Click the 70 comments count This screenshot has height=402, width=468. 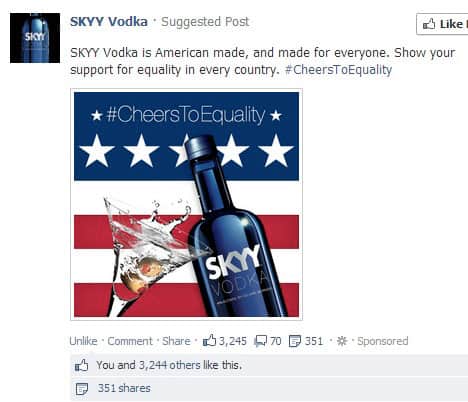pos(275,341)
